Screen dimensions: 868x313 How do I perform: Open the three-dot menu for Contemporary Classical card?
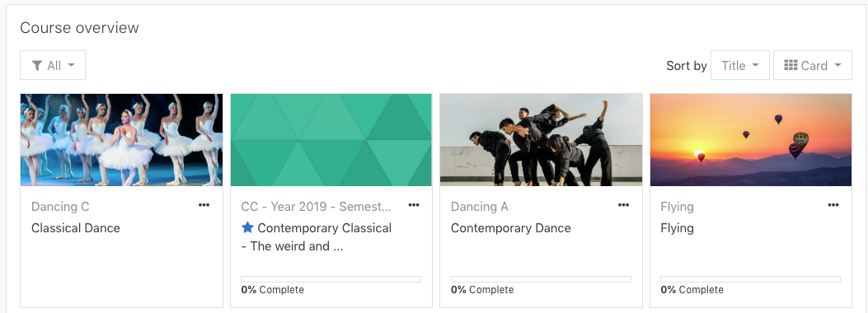414,205
